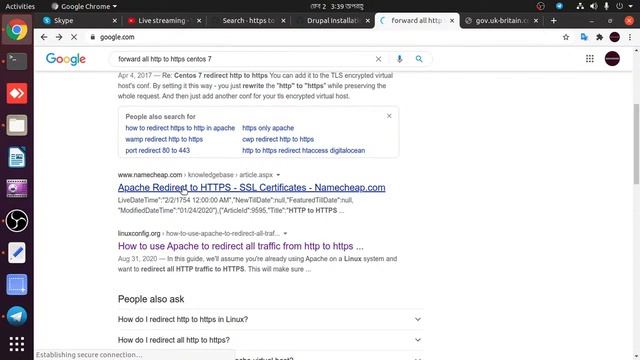Open system volume indicator
This screenshot has height=360, width=640.
click(594, 6)
